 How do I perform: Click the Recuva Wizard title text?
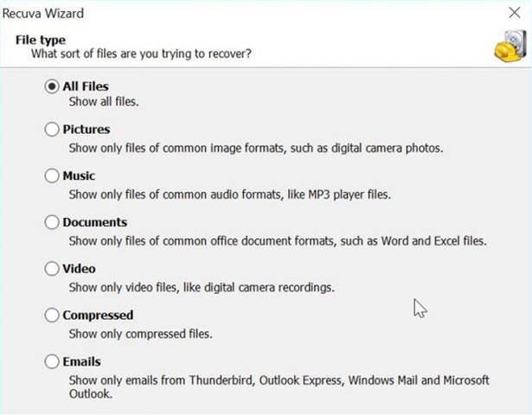48,14
